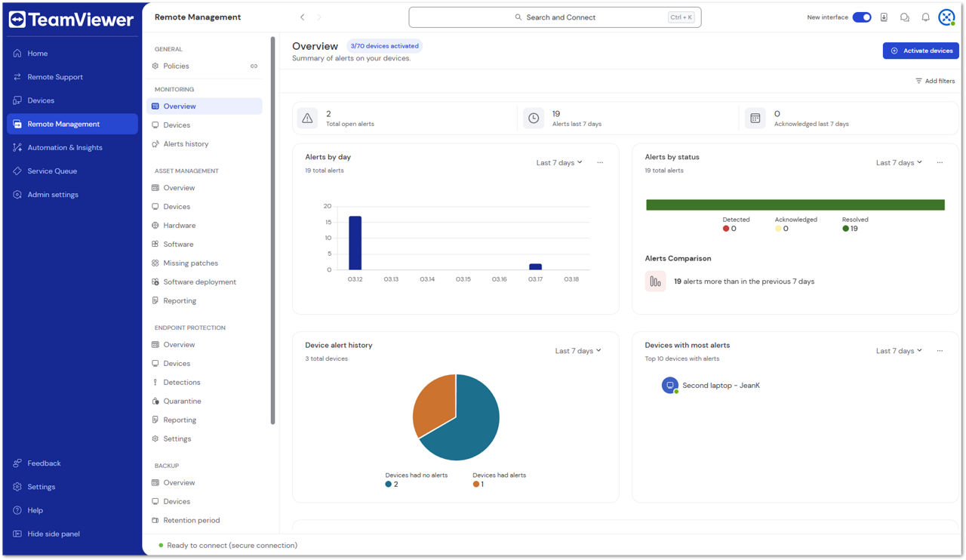Expand Devices with most alerts period dropdown
The image size is (966, 560).
pos(899,351)
